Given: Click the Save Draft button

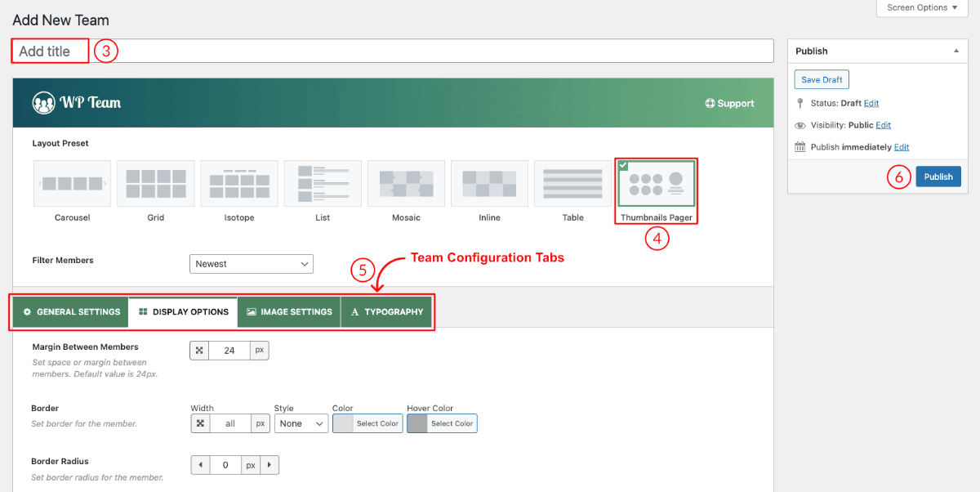Looking at the screenshot, I should point(821,79).
